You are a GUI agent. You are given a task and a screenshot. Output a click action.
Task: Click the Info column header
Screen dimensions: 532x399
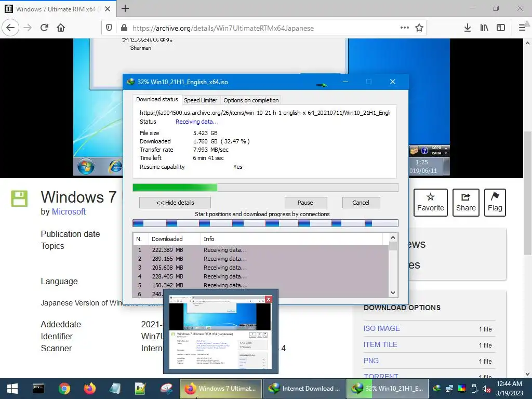point(292,239)
